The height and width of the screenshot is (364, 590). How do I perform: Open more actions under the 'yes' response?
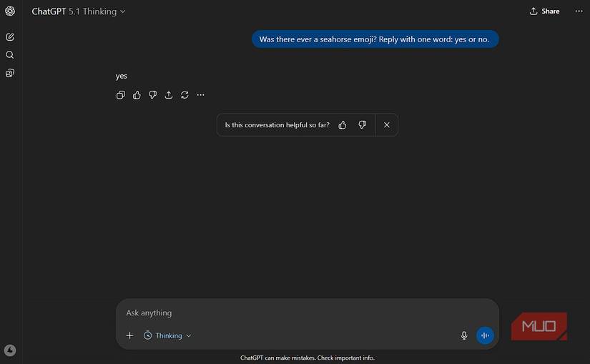[200, 95]
